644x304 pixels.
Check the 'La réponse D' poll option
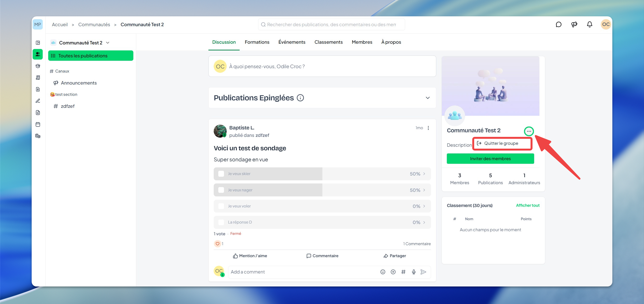[221, 222]
